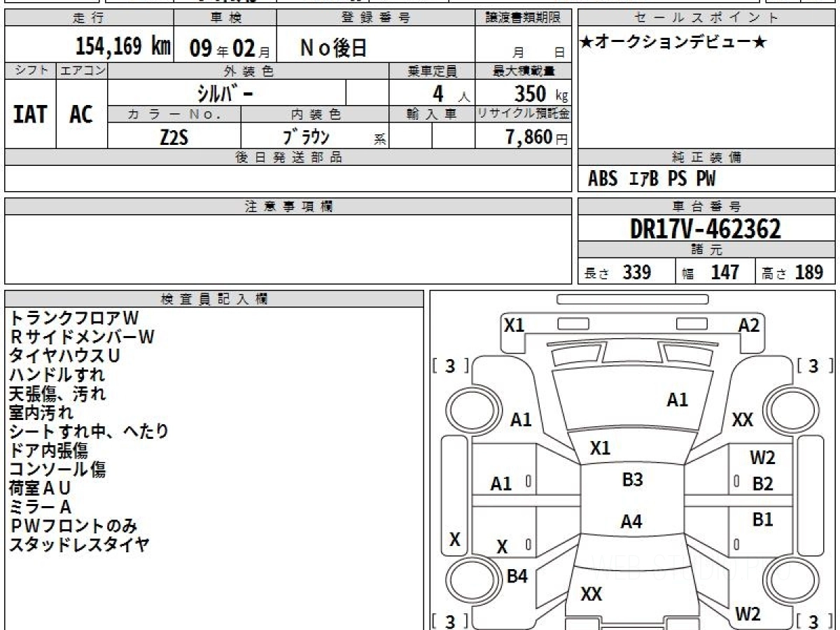Select the equipment line ABS エアB PS PW
Screen dimensions: 840x630
(652, 179)
